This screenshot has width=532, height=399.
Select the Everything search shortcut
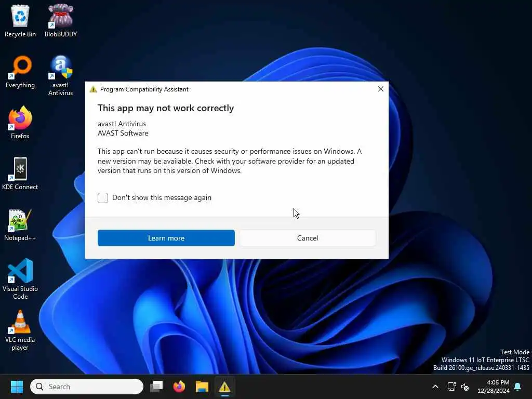[x=20, y=72]
